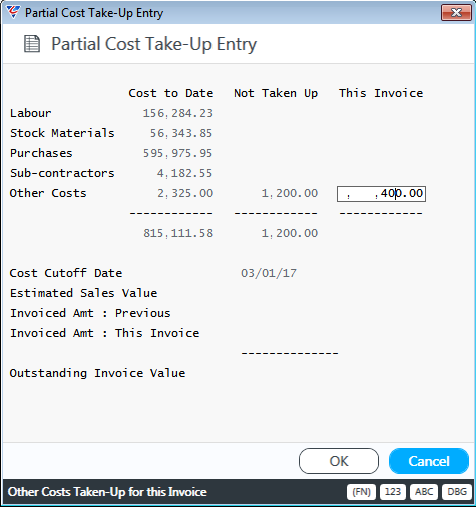Click the Cost Cutoff Date value 03/01/17
This screenshot has height=507, width=476.
point(269,273)
